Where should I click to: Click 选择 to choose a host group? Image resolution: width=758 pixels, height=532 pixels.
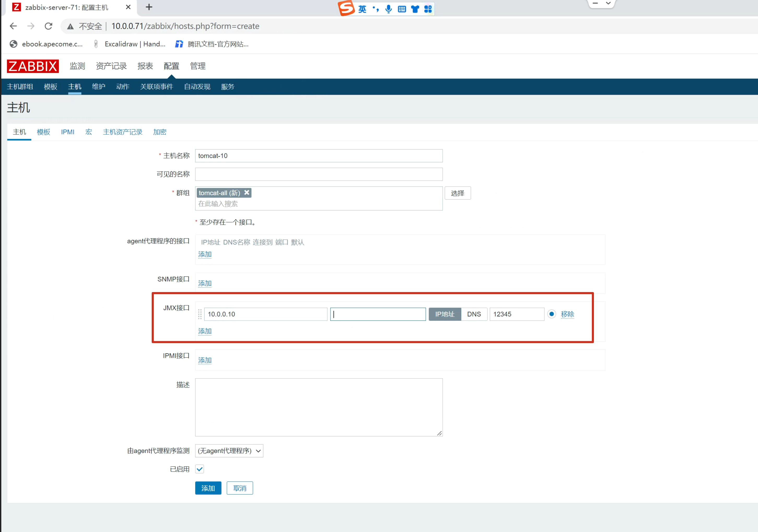tap(457, 193)
